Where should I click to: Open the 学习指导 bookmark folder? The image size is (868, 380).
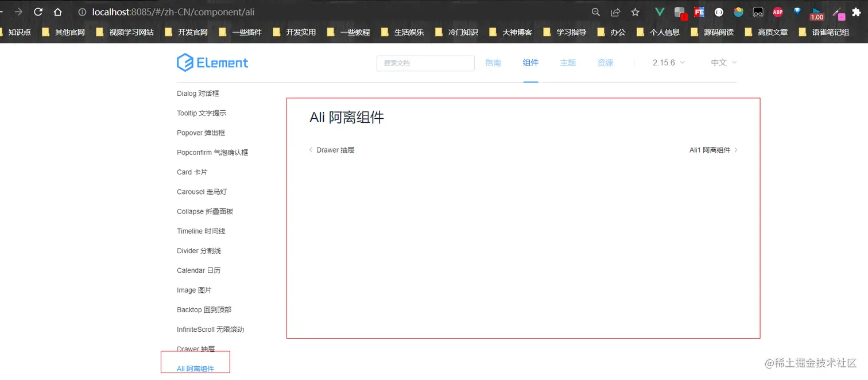pos(565,32)
